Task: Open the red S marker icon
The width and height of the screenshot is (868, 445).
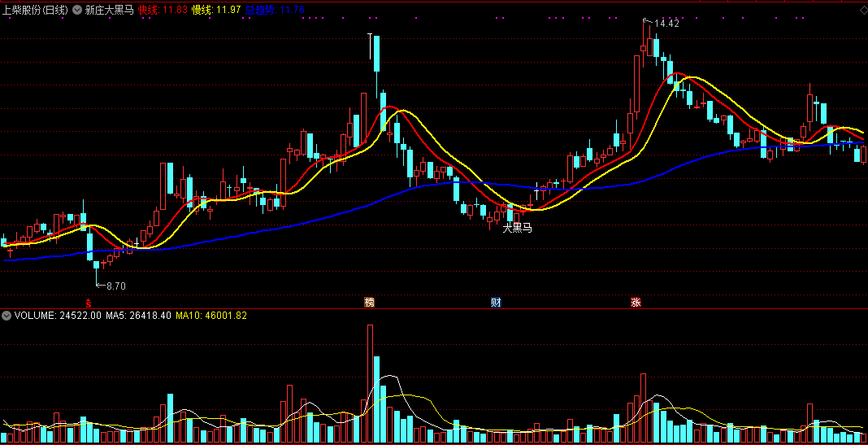Action: tap(88, 303)
